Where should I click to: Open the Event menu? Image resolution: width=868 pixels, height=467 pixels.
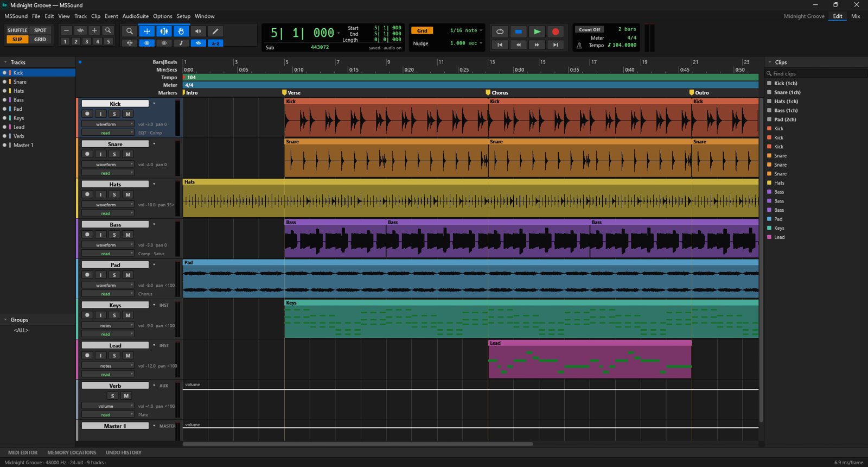click(x=111, y=16)
